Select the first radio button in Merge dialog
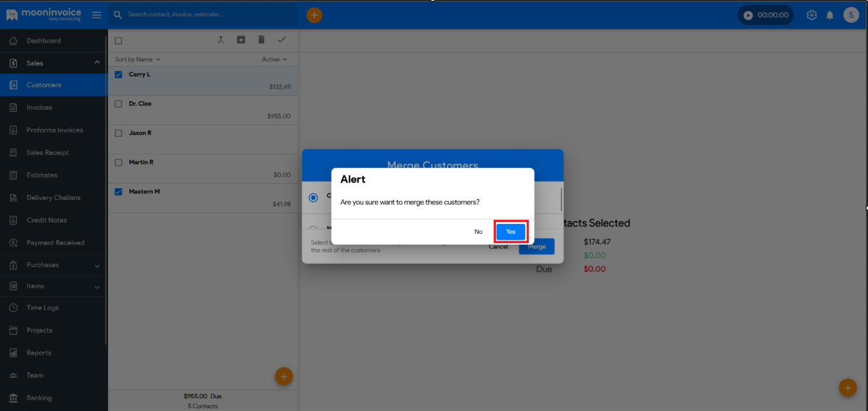The width and height of the screenshot is (868, 411). (x=314, y=198)
